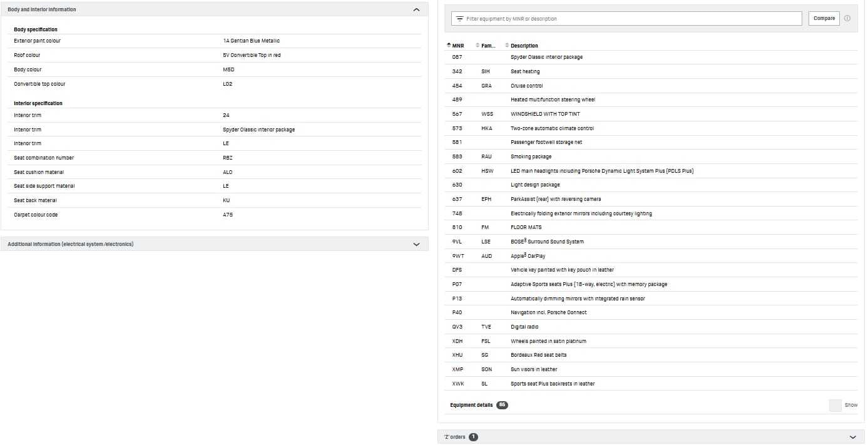Click the Show label next to the checkbox
868x445 pixels.
[x=851, y=405]
